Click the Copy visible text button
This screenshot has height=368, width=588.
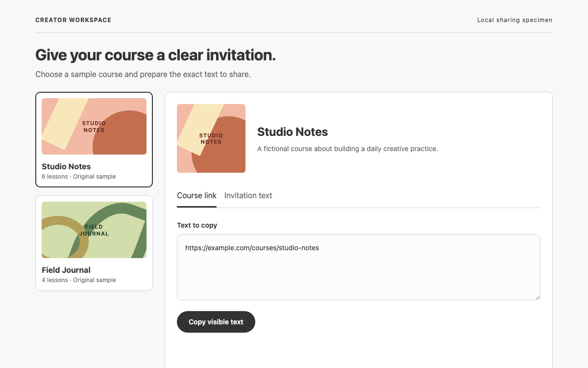(216, 322)
